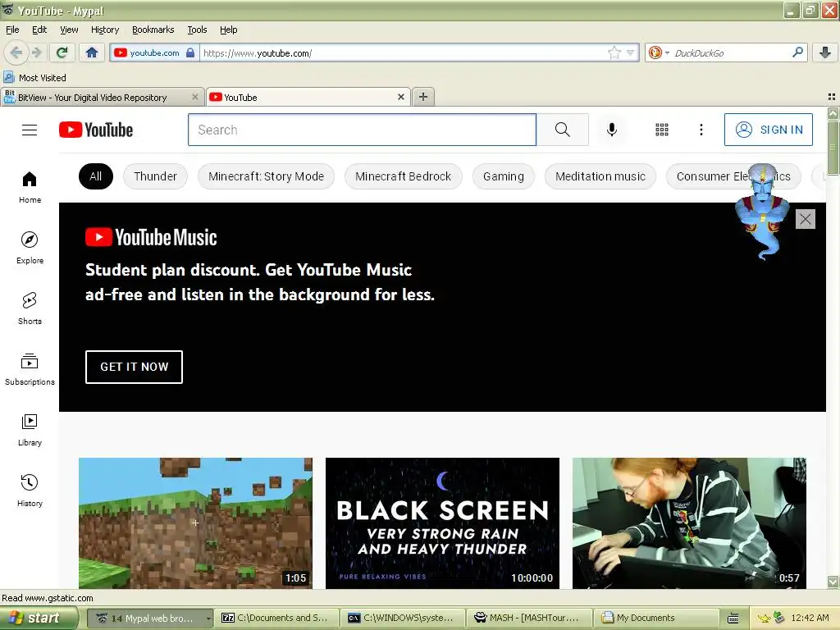Open Subscriptions in sidebar
Viewport: 840px width, 630px height.
pos(30,369)
